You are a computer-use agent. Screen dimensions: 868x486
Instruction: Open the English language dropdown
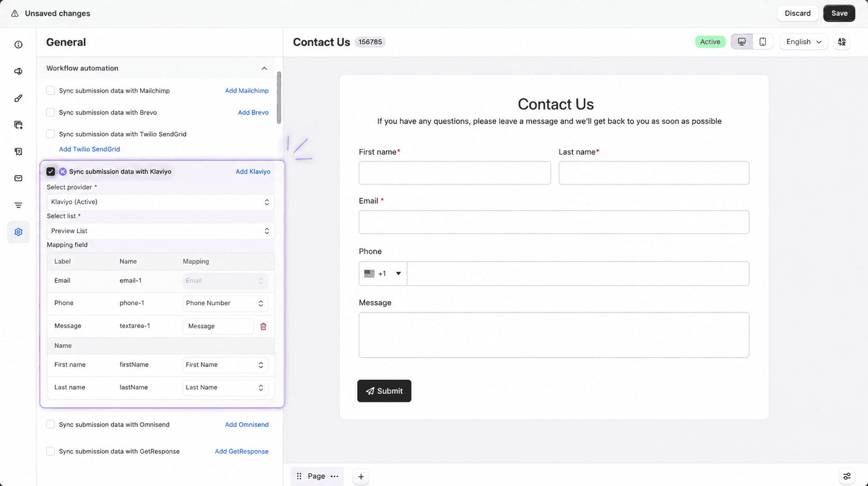coord(804,42)
